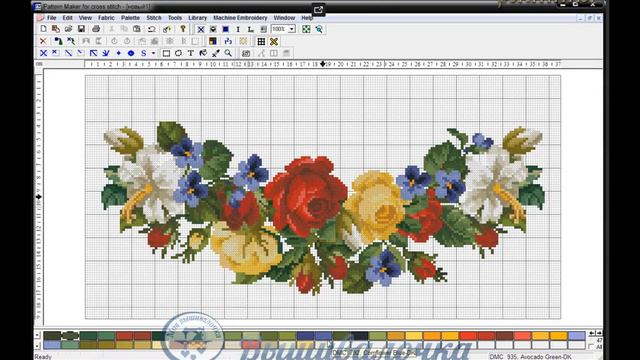640x360 pixels.
Task: Select the bead blue circle tool
Action: tap(131, 53)
